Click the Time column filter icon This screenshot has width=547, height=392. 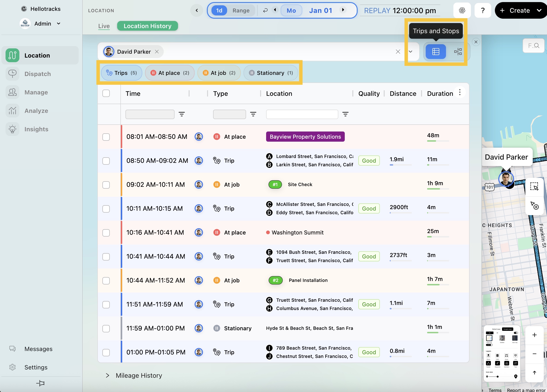[182, 114]
